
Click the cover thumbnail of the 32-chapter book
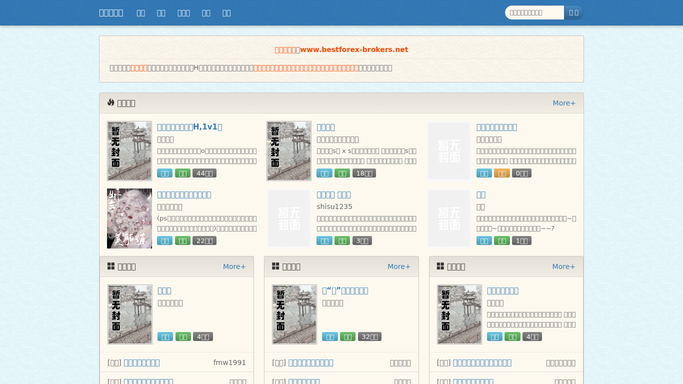click(x=294, y=314)
